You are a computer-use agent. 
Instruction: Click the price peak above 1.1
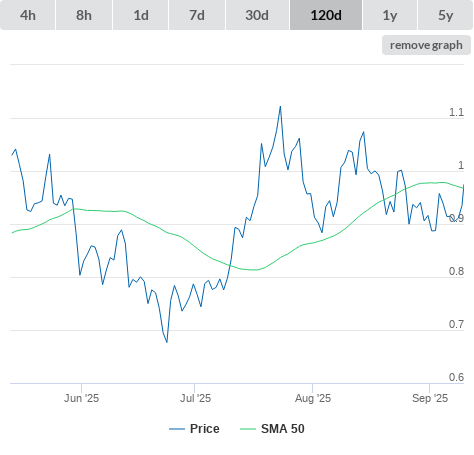pos(280,107)
